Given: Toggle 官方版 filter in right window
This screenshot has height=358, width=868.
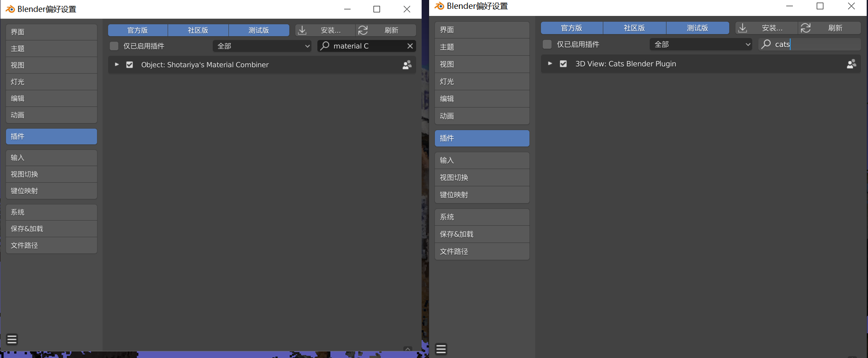Looking at the screenshot, I should (x=572, y=28).
